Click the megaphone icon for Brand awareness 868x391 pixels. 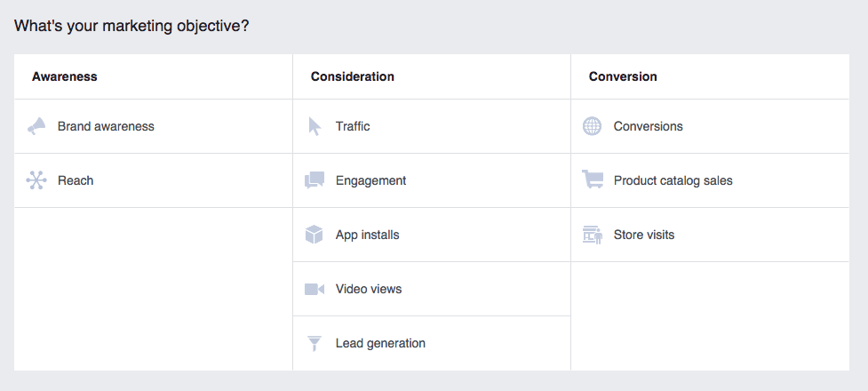36,127
